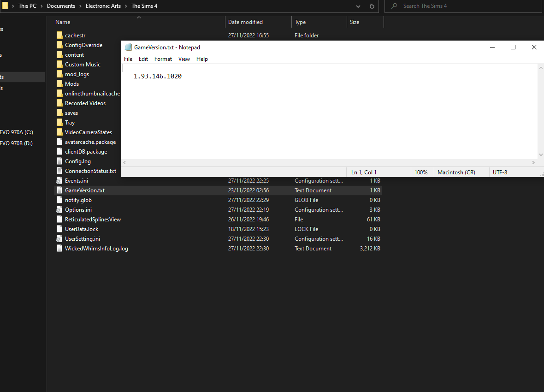Select the notify.glob file icon
544x392 pixels.
pos(59,200)
